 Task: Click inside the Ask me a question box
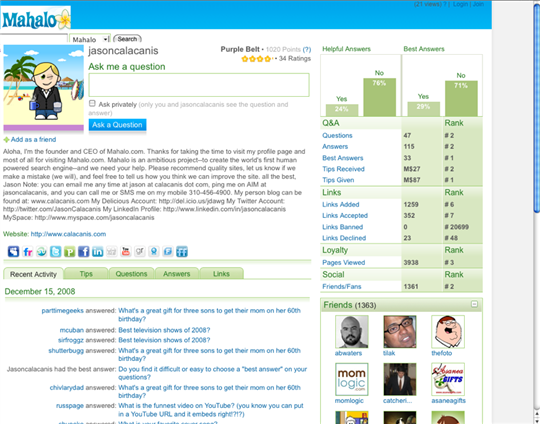(x=199, y=85)
